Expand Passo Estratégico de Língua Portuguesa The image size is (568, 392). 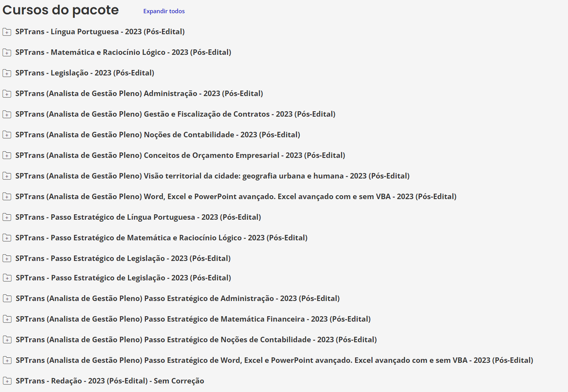(7, 217)
